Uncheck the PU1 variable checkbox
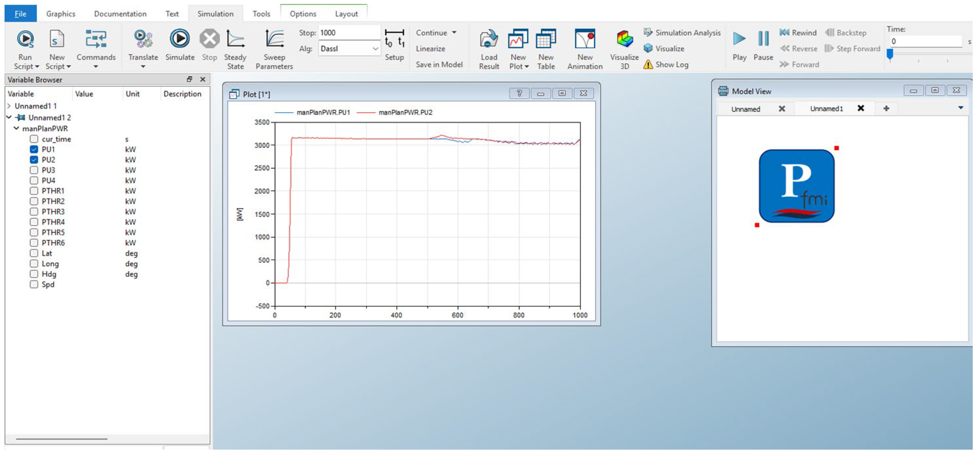 coord(34,149)
